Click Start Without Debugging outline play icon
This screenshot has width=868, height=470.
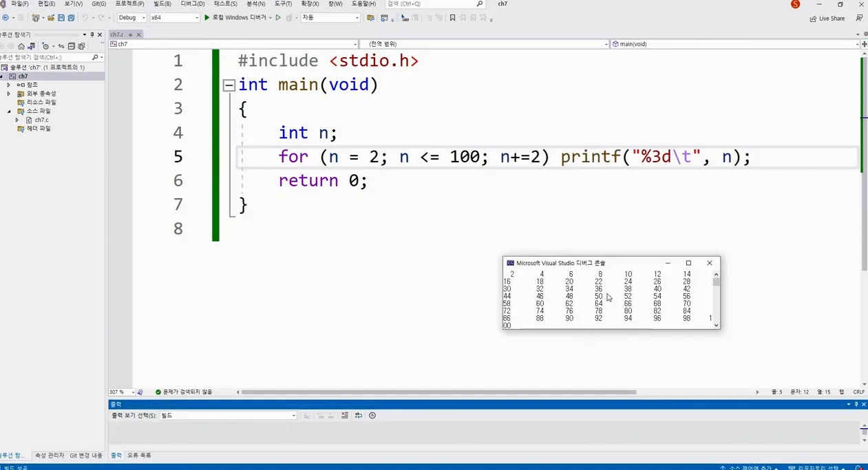(x=278, y=18)
